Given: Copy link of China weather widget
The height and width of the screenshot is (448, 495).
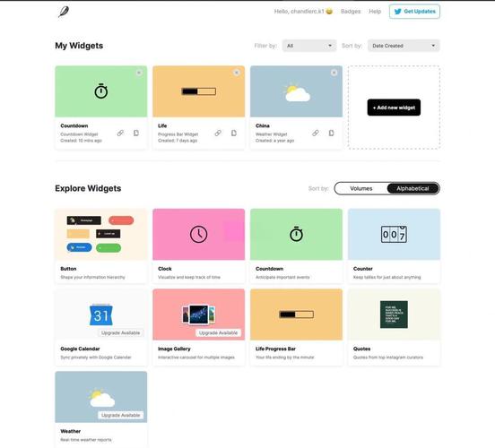Looking at the screenshot, I should tap(316, 134).
